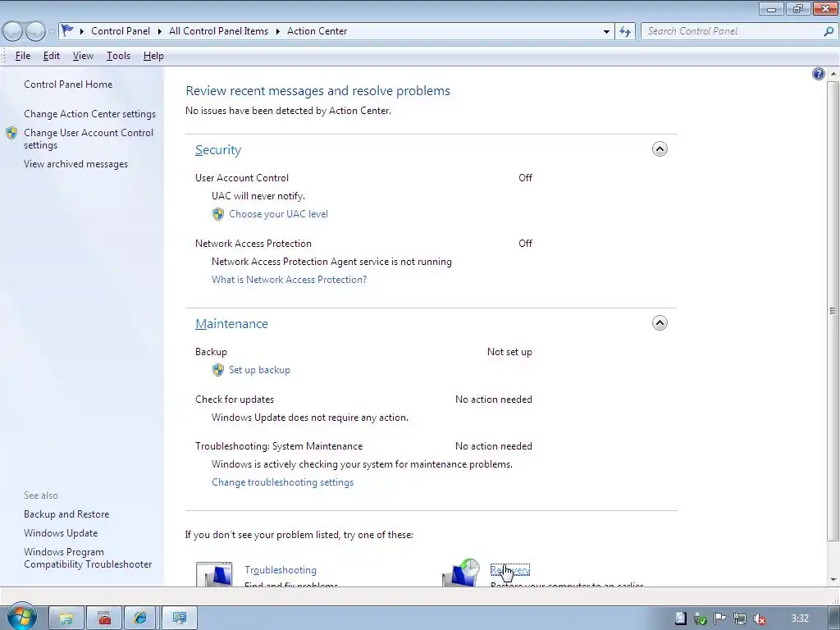Image resolution: width=840 pixels, height=630 pixels.
Task: Click the Forward navigation button
Action: pyautogui.click(x=35, y=32)
